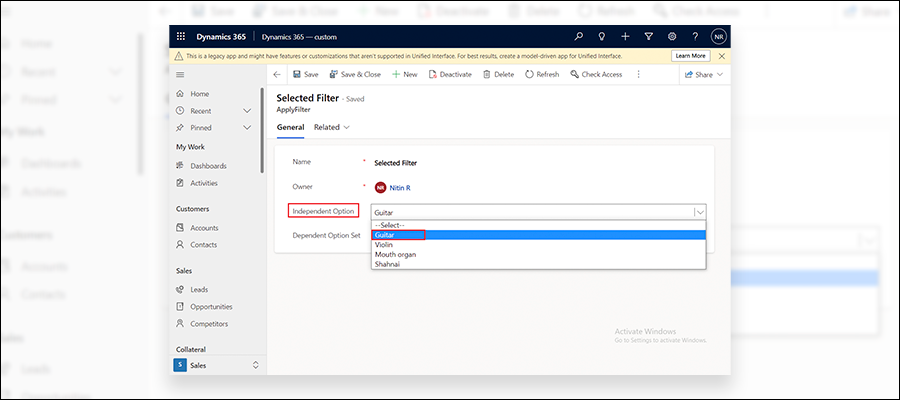
Task: Open the Sales area switcher
Action: click(x=218, y=365)
